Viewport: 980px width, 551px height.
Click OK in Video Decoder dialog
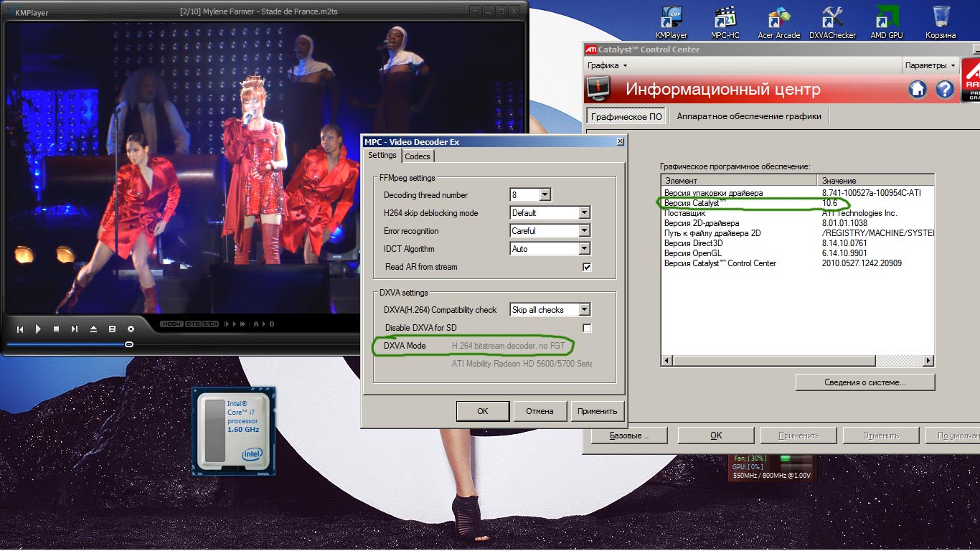tap(483, 411)
